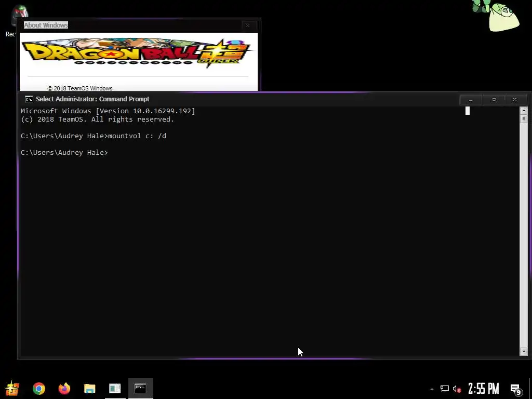Close the About Windows dialog
Image resolution: width=532 pixels, height=399 pixels.
coord(248,25)
